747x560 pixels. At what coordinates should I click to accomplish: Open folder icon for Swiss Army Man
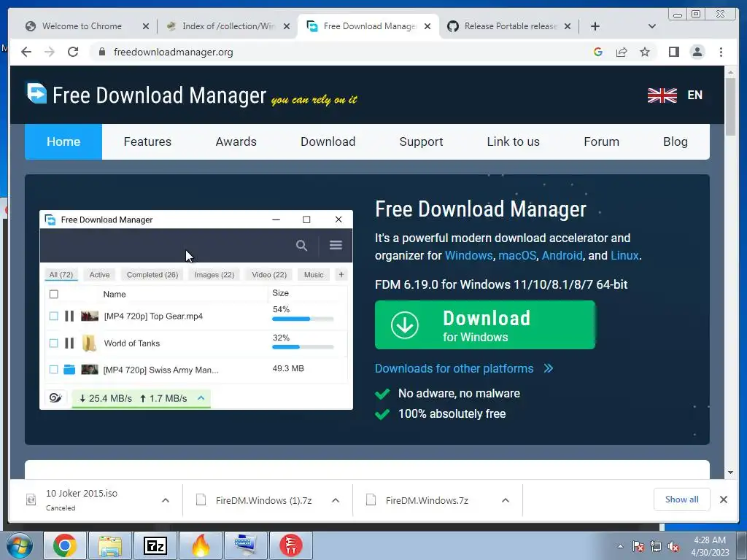(69, 370)
